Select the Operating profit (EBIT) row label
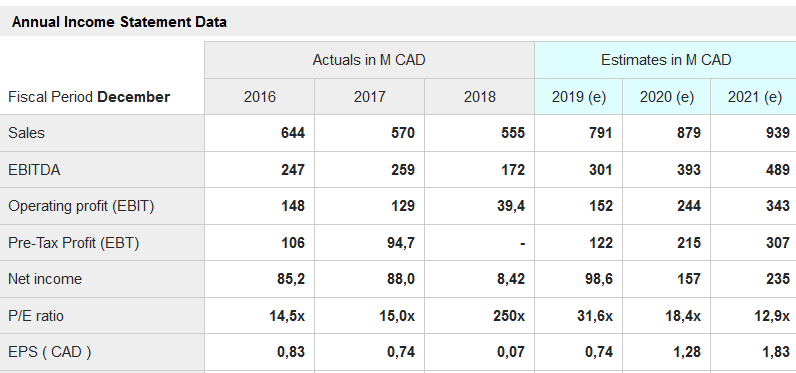This screenshot has width=796, height=373. coord(81,206)
